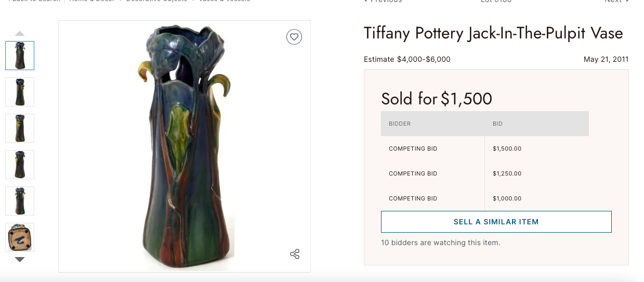View the third vase thumbnail

tap(20, 128)
